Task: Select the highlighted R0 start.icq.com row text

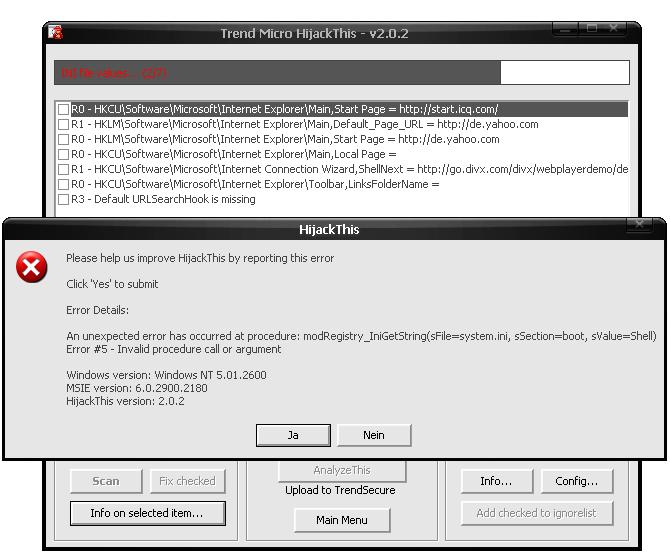Action: [x=285, y=109]
